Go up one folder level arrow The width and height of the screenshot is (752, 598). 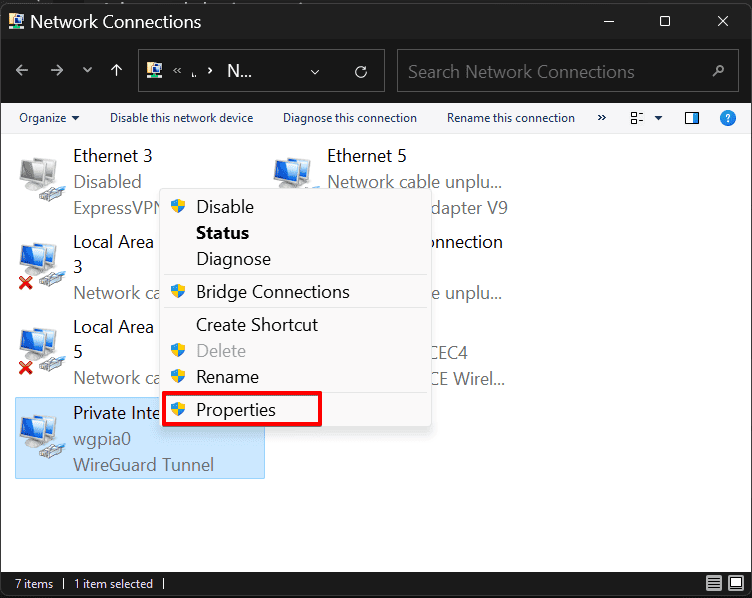tap(117, 71)
